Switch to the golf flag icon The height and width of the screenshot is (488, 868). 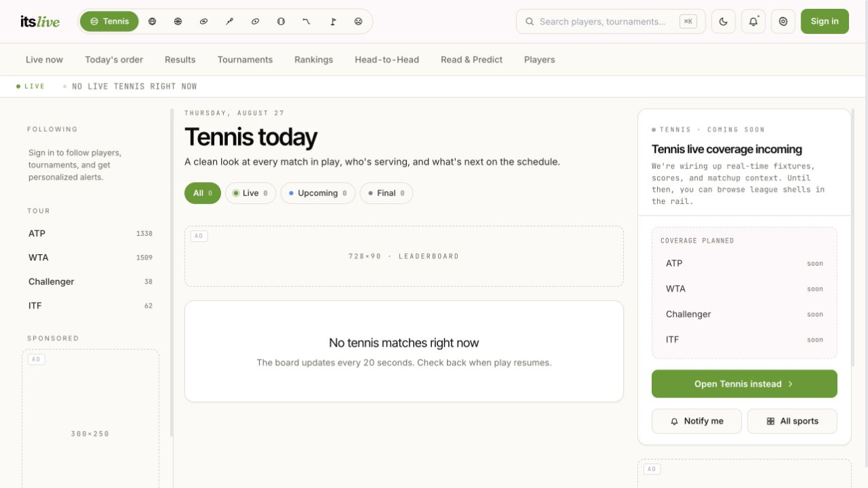(333, 21)
